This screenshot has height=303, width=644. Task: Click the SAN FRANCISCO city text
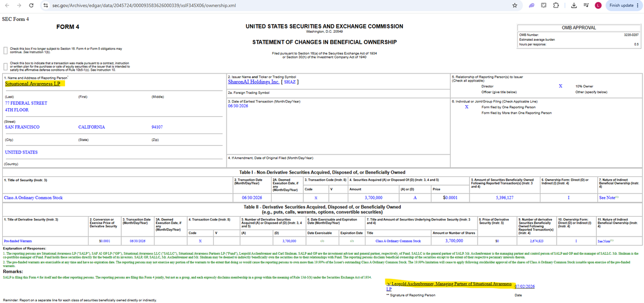point(22,127)
